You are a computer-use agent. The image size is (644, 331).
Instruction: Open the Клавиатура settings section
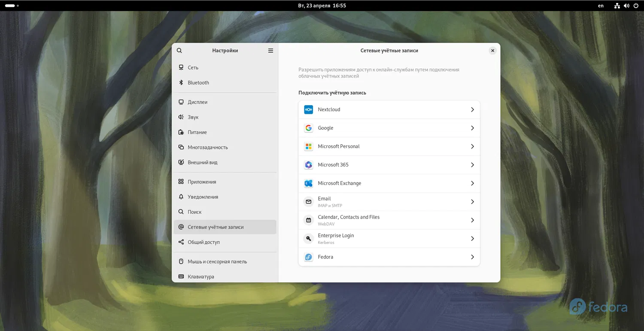[x=225, y=276]
